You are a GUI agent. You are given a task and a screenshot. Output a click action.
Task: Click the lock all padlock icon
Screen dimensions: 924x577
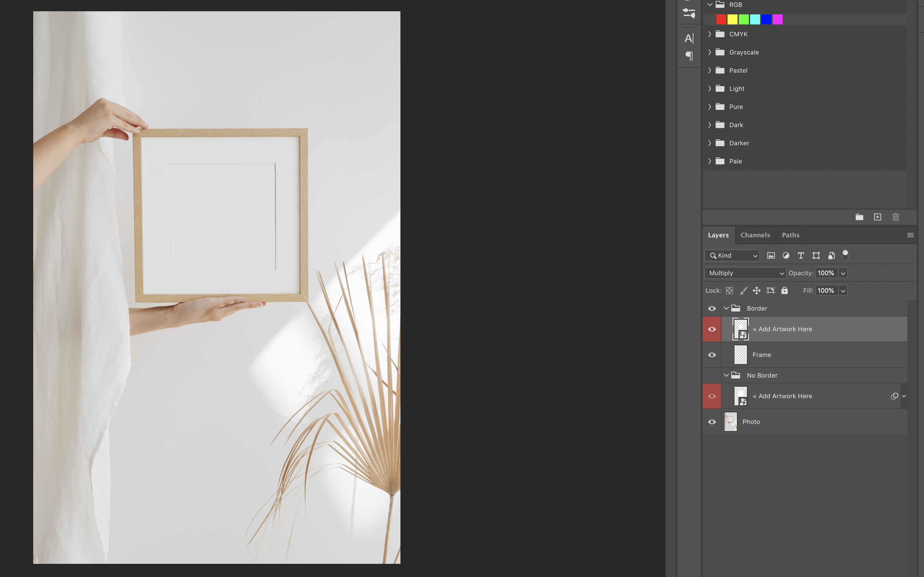784,291
